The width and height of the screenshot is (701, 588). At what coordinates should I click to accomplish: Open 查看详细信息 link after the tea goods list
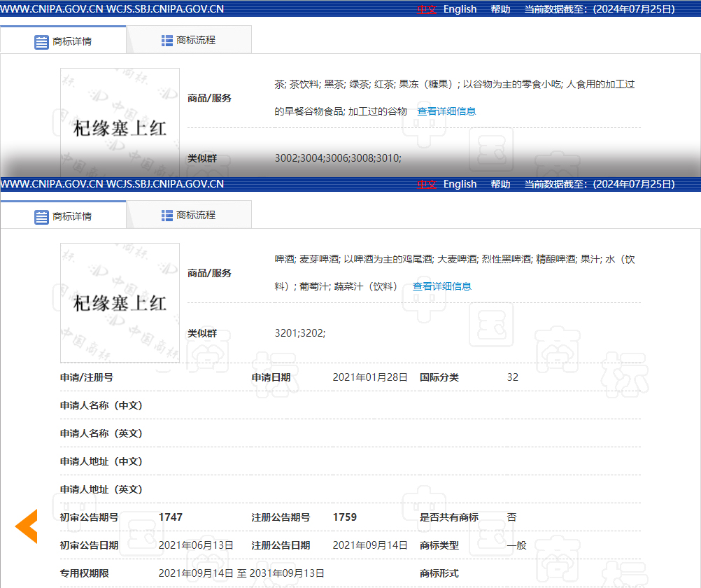coord(446,111)
